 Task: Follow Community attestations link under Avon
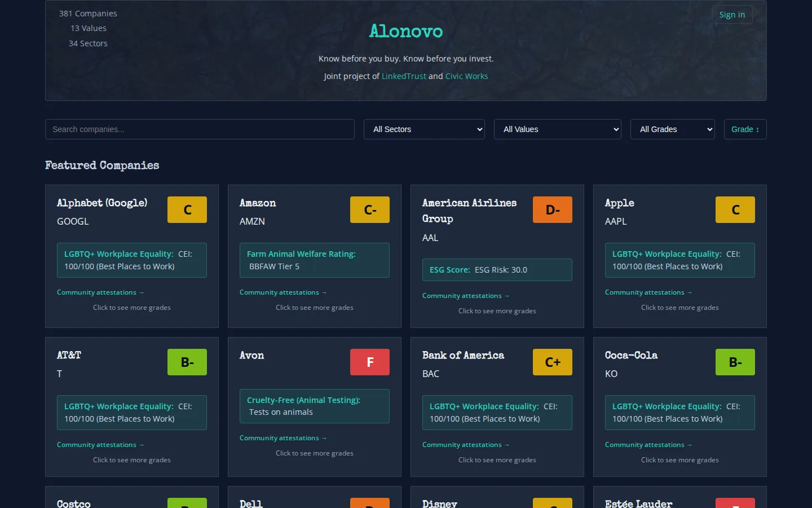pyautogui.click(x=283, y=438)
